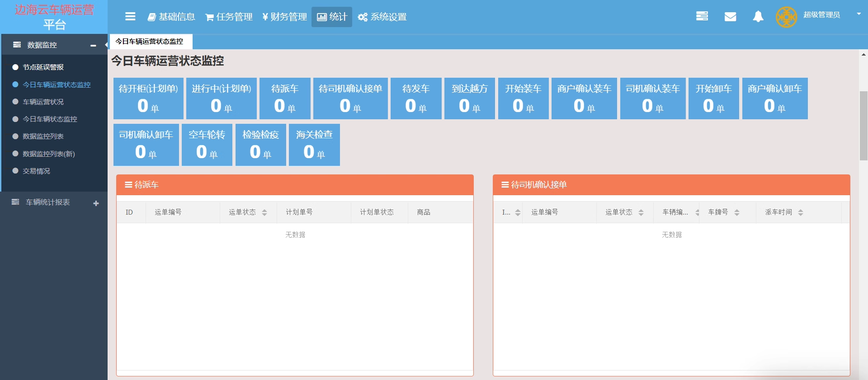Toggle the hamburger sidebar menu icon
Screen dimensions: 868x380
130,17
